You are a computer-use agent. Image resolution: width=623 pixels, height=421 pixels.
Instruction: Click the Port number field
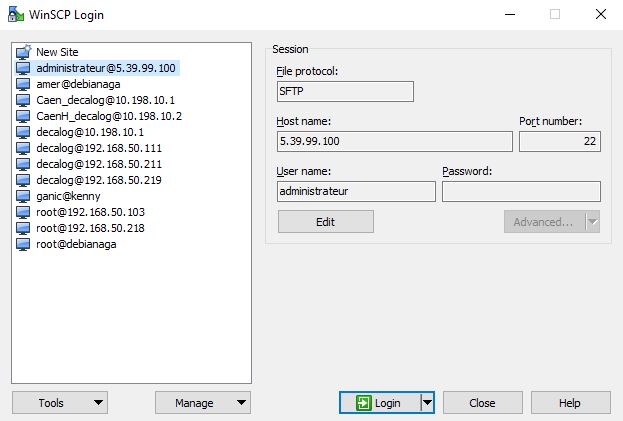[559, 141]
